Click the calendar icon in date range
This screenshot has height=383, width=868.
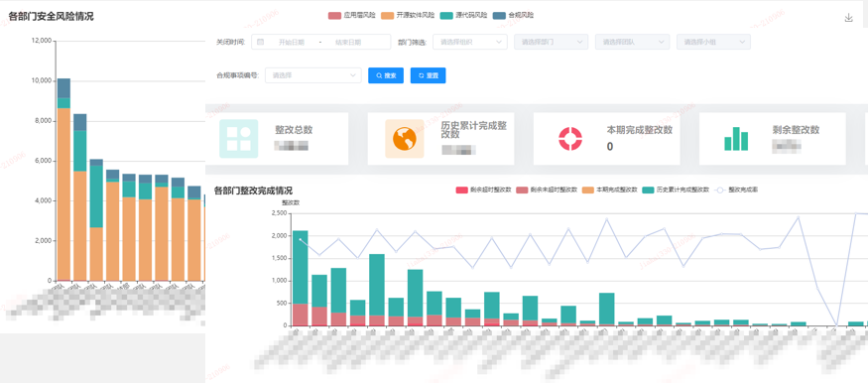pos(261,42)
